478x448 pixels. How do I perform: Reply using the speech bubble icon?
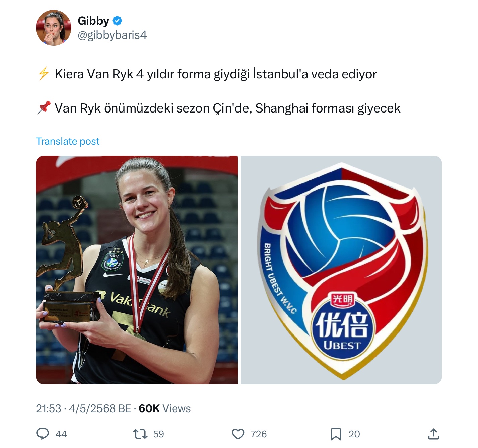[43, 434]
